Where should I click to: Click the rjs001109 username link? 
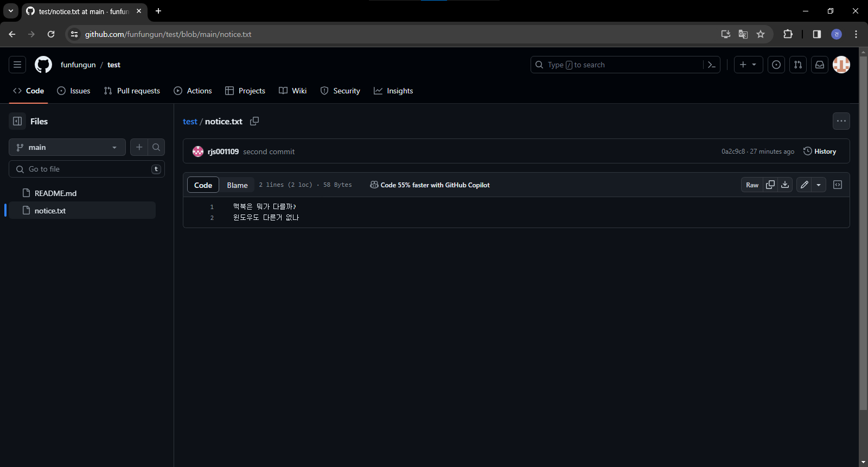pyautogui.click(x=223, y=152)
